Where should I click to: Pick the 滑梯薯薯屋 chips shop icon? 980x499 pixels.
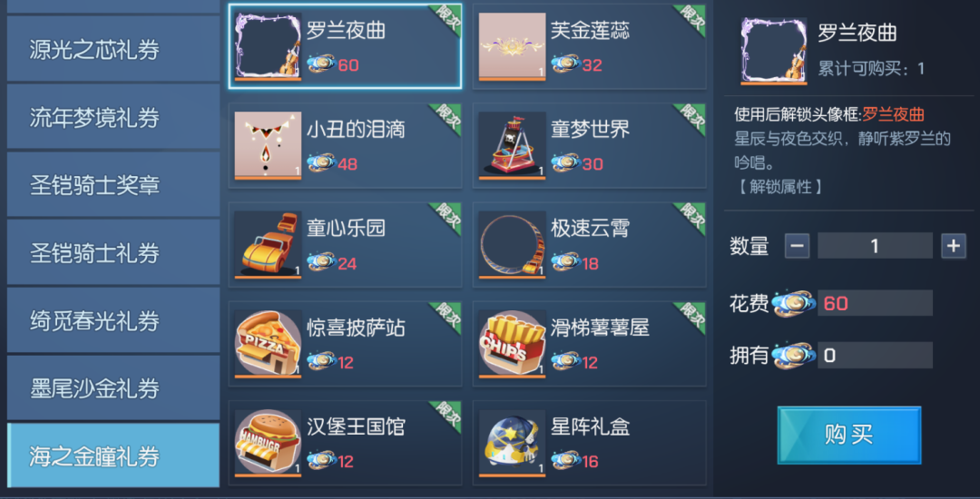click(512, 344)
